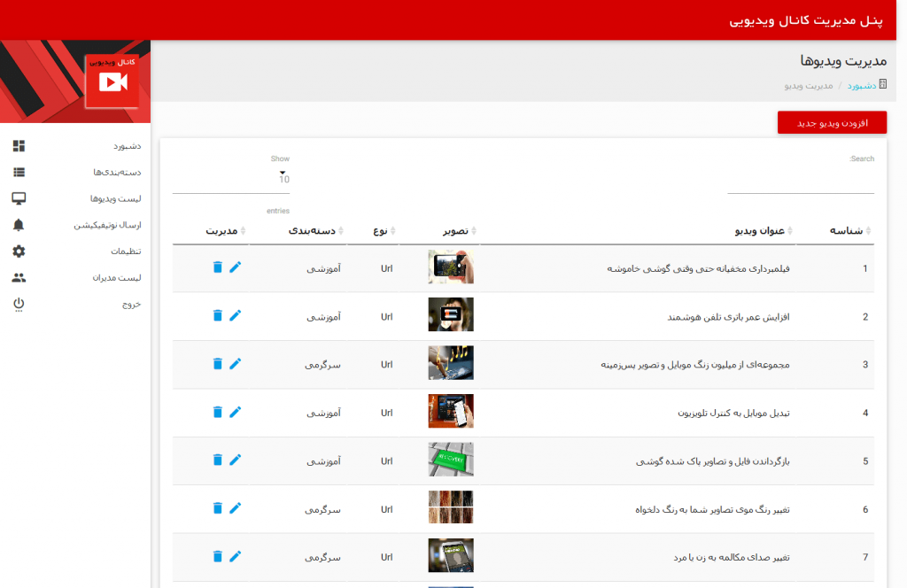Follow the دشبورد breadcrumb link
This screenshot has height=588, width=907.
pyautogui.click(x=862, y=86)
